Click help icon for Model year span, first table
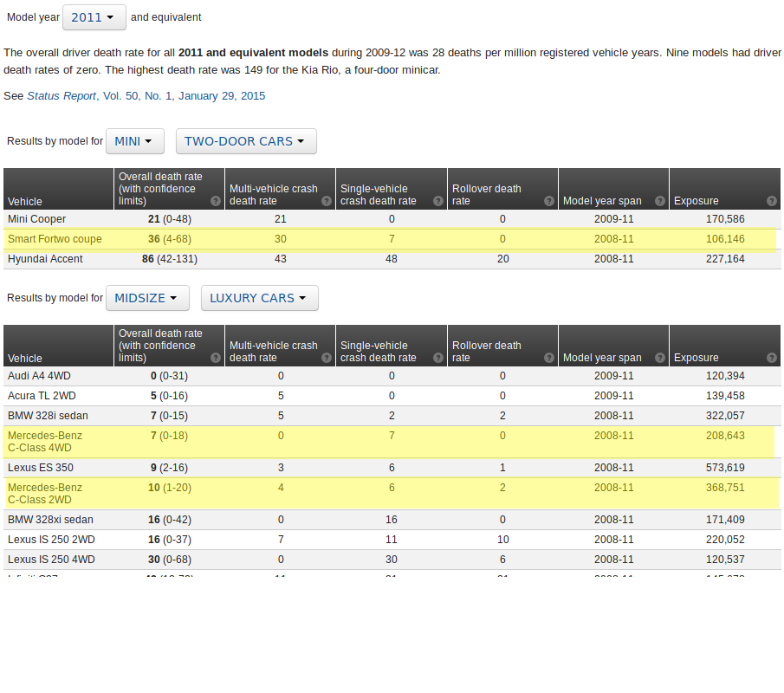Image resolution: width=784 pixels, height=693 pixels. point(660,201)
